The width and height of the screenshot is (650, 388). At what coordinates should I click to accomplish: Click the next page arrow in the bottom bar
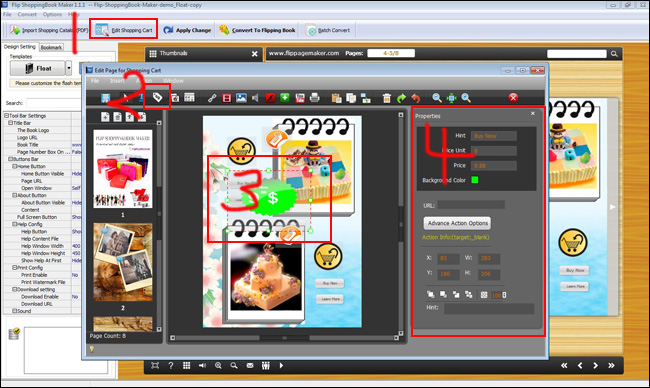[x=595, y=365]
